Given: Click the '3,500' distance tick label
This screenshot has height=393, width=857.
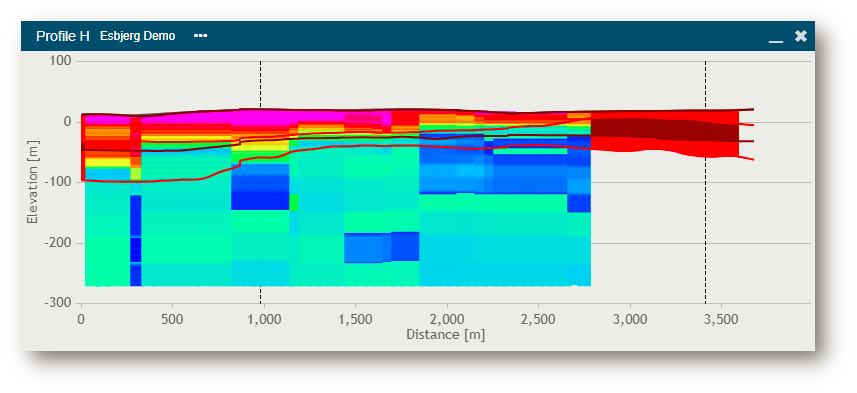Looking at the screenshot, I should [721, 319].
